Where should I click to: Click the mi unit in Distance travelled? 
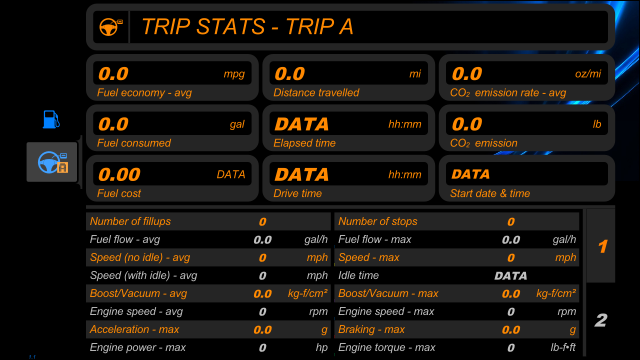(x=416, y=74)
